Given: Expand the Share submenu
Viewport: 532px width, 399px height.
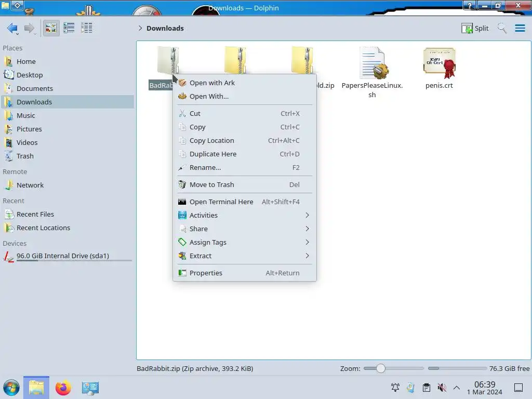Looking at the screenshot, I should point(244,229).
